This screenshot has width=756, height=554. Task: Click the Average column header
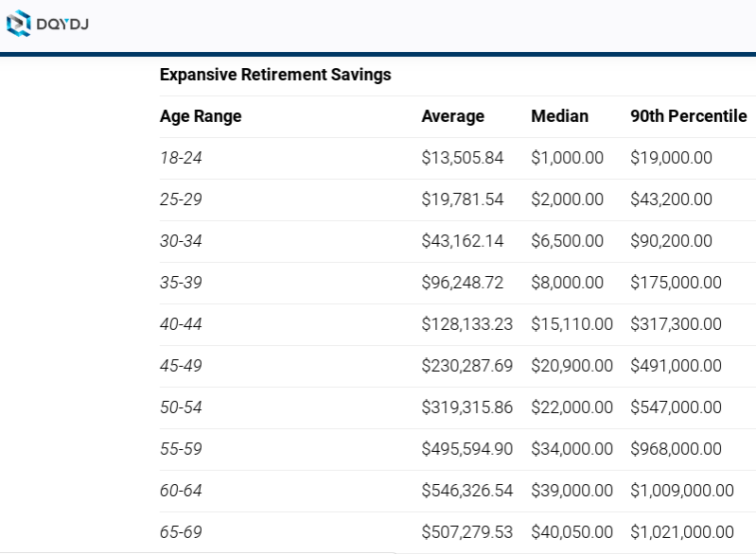pyautogui.click(x=452, y=116)
